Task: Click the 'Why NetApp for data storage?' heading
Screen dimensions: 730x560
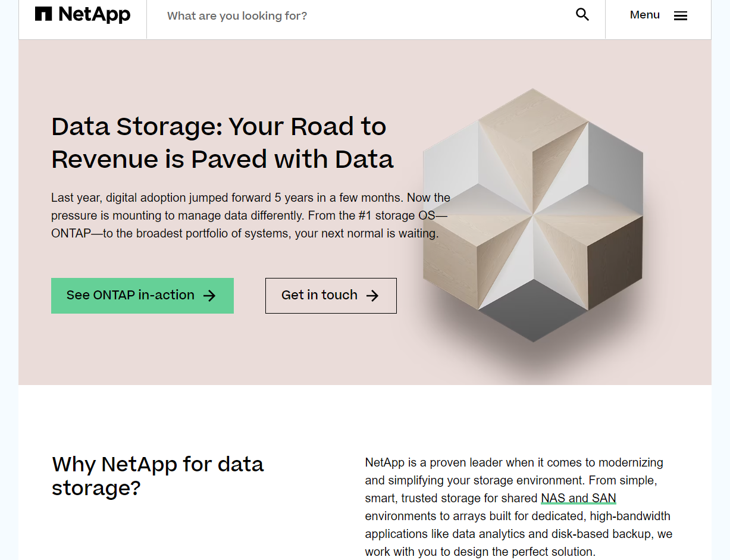Action: coord(158,475)
